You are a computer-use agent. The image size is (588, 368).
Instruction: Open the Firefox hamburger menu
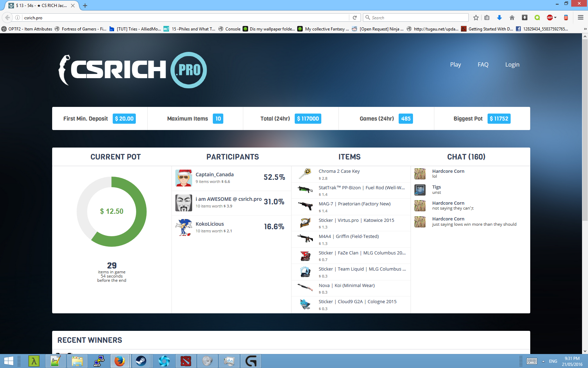point(580,18)
